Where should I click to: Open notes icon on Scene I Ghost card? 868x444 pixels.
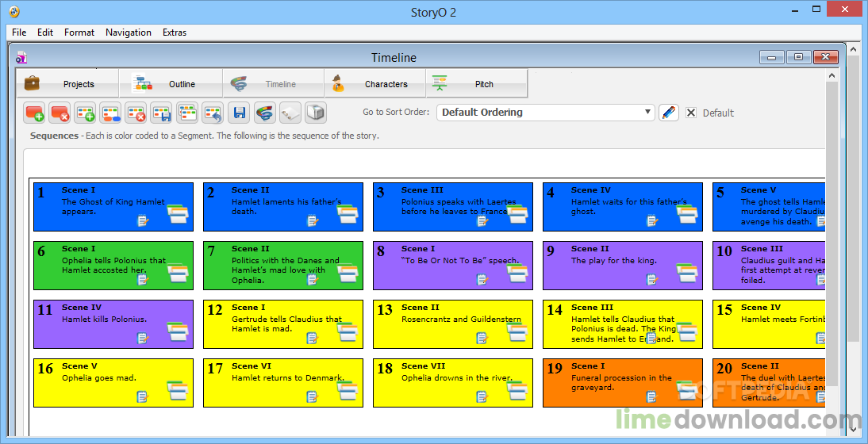pyautogui.click(x=143, y=221)
